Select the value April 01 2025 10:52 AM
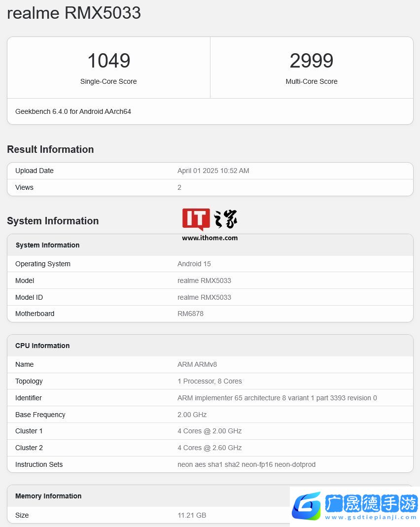The height and width of the screenshot is (527, 420). [213, 171]
